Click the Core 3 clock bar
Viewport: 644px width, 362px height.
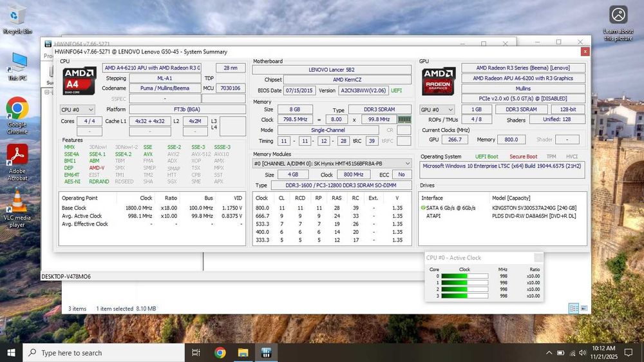pyautogui.click(x=464, y=296)
